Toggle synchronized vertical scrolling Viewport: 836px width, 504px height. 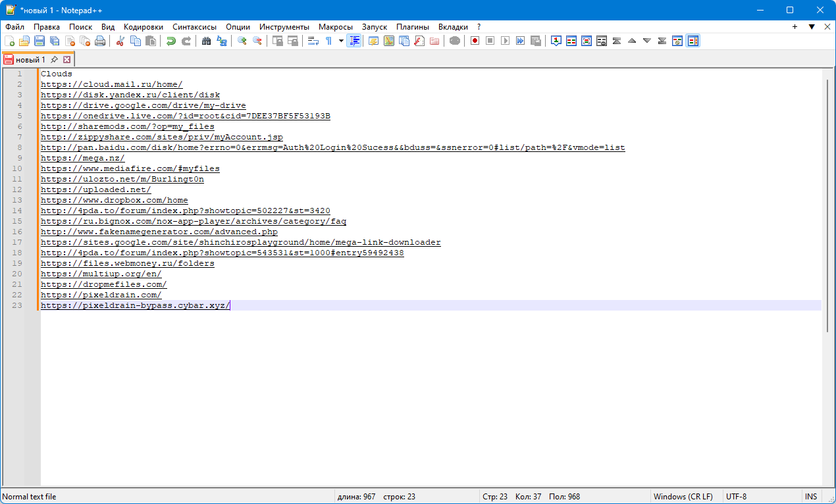277,41
